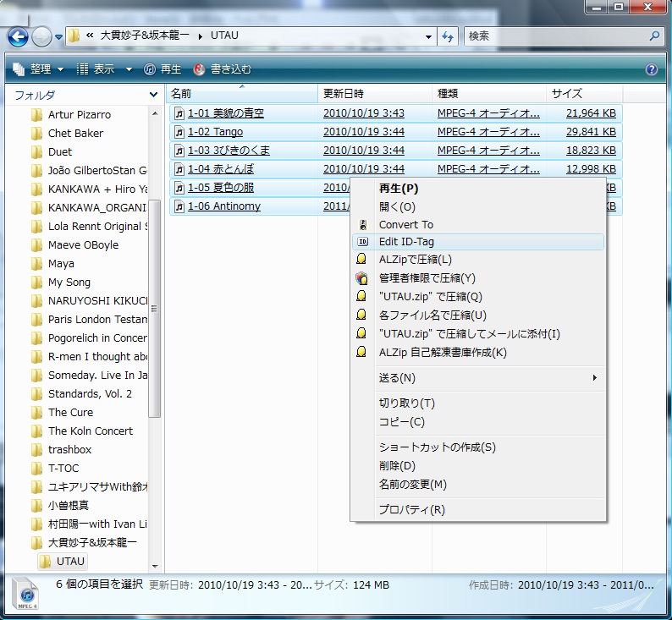
Task: Open the The Koln Concert folder
Action: (x=91, y=431)
